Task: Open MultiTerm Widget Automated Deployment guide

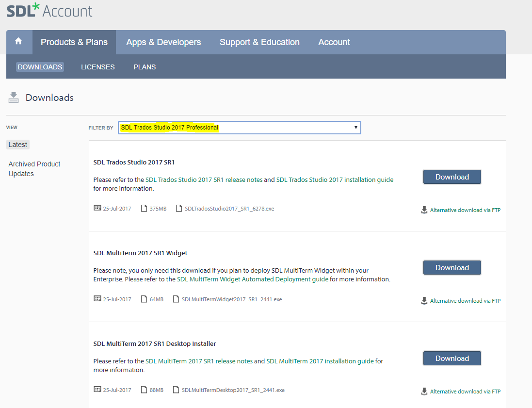Action: point(253,279)
